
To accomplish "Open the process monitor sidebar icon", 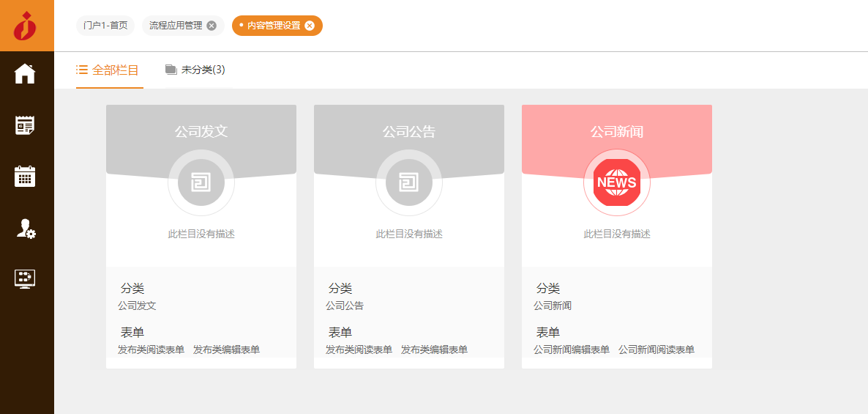I will pyautogui.click(x=25, y=278).
